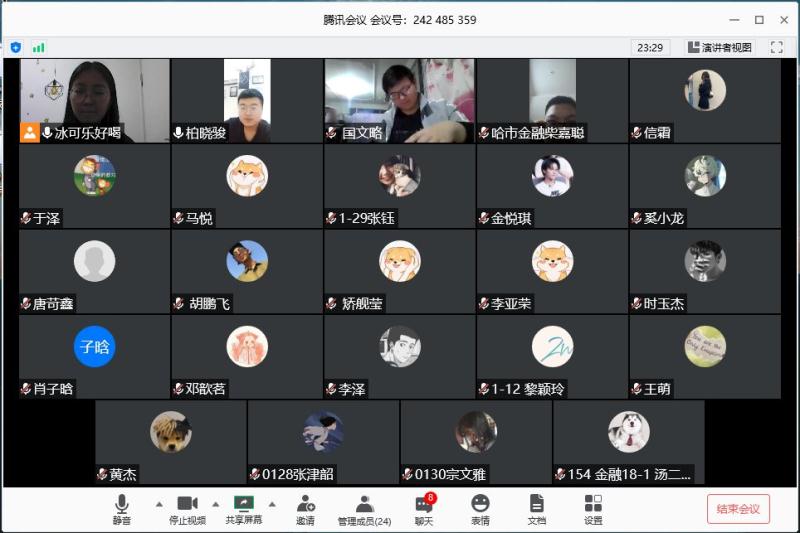
Task: Toggle 共享屏幕 screen sharing
Action: tap(243, 508)
